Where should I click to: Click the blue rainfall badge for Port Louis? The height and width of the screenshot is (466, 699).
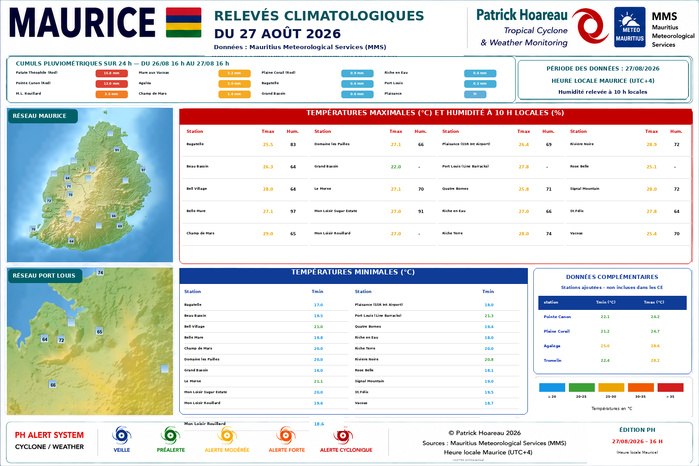(x=480, y=83)
